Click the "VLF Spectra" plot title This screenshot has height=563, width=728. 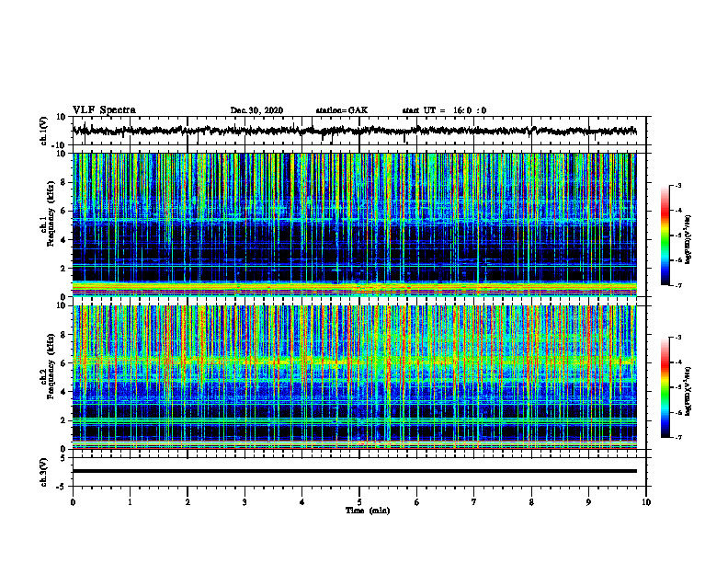(105, 110)
